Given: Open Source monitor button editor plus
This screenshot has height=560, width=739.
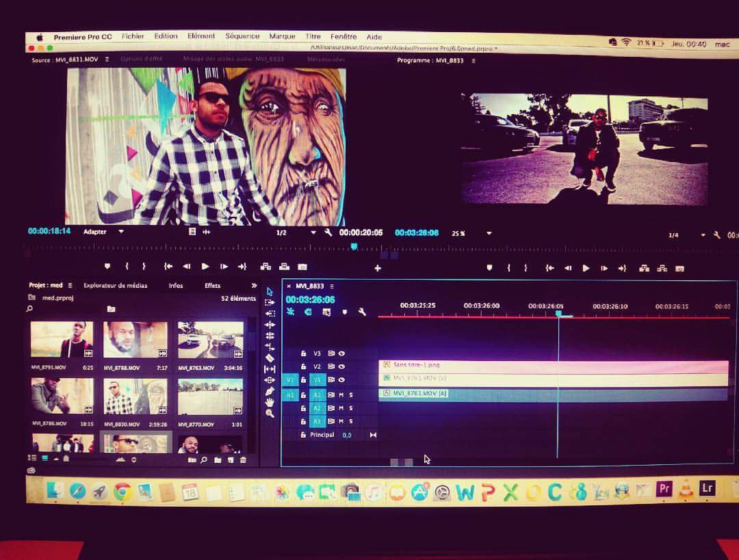Looking at the screenshot, I should click(378, 268).
